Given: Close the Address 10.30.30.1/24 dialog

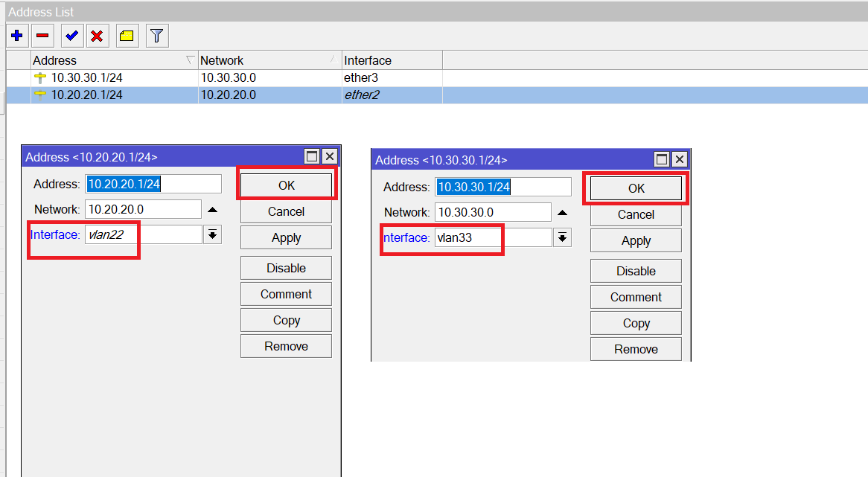Looking at the screenshot, I should click(x=680, y=159).
